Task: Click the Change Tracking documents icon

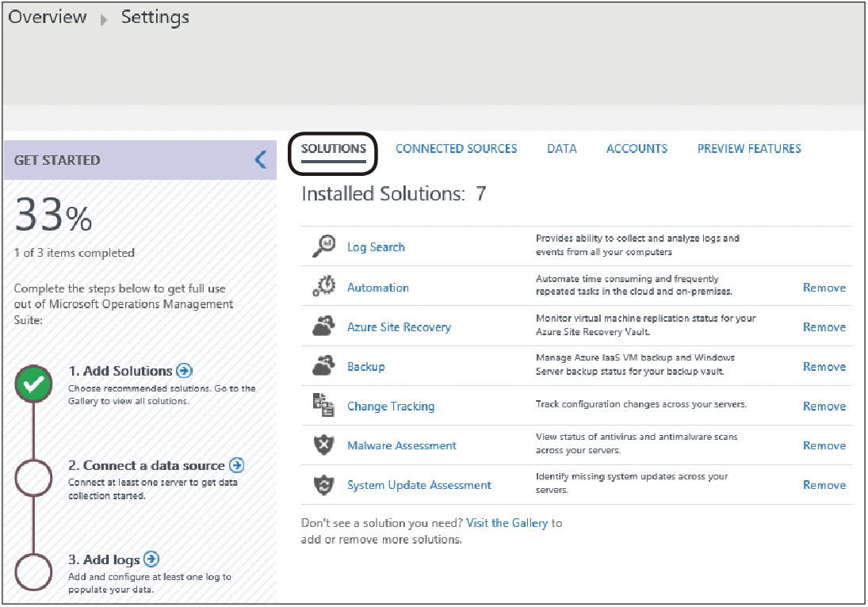Action: pyautogui.click(x=324, y=405)
